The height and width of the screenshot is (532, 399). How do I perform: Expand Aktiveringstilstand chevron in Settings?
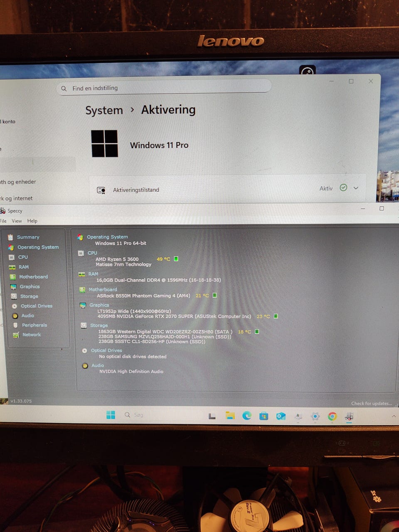click(356, 188)
